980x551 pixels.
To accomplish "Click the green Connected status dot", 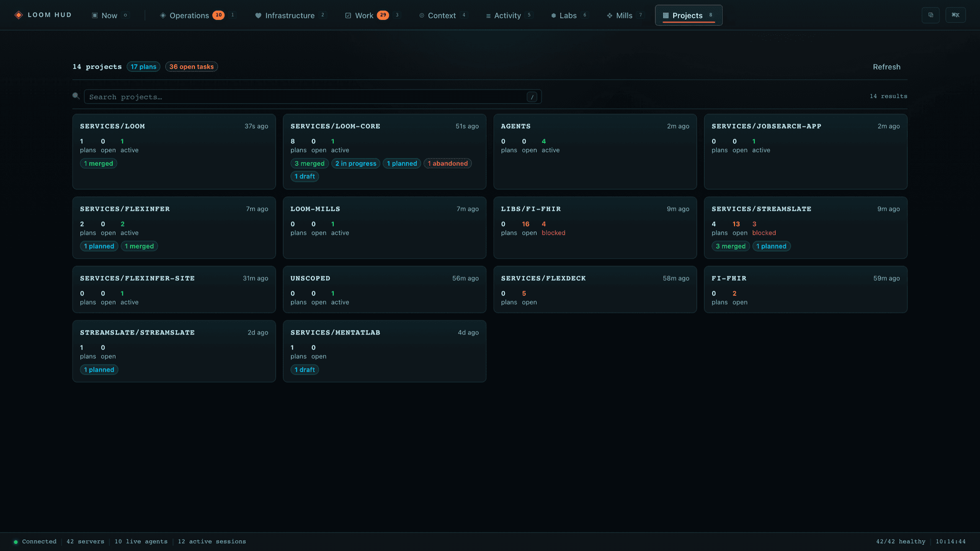I will 16,542.
